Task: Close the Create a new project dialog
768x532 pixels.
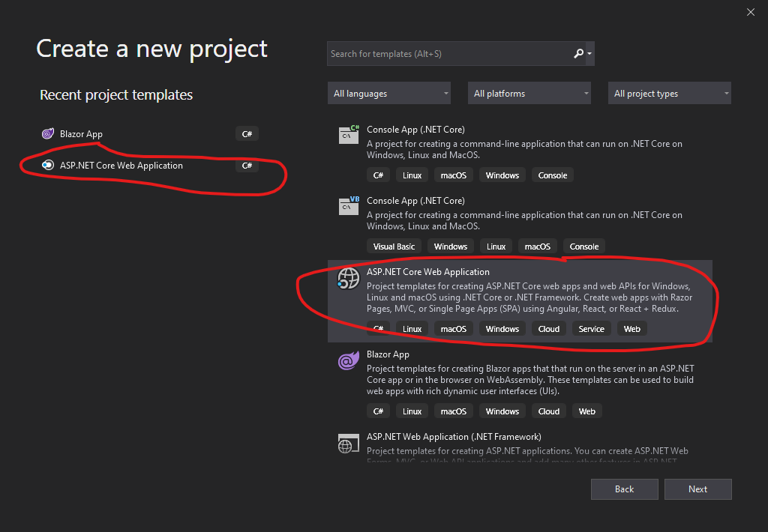Action: pyautogui.click(x=750, y=12)
